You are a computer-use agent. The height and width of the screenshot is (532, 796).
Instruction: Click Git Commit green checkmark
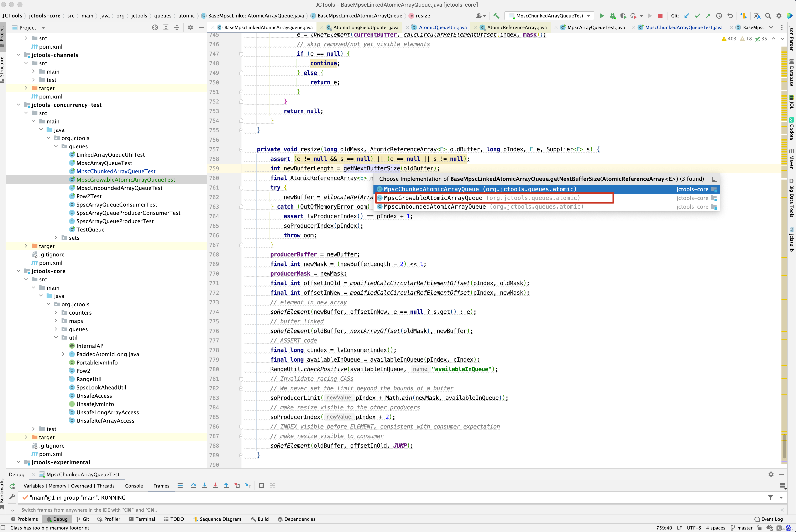[698, 16]
